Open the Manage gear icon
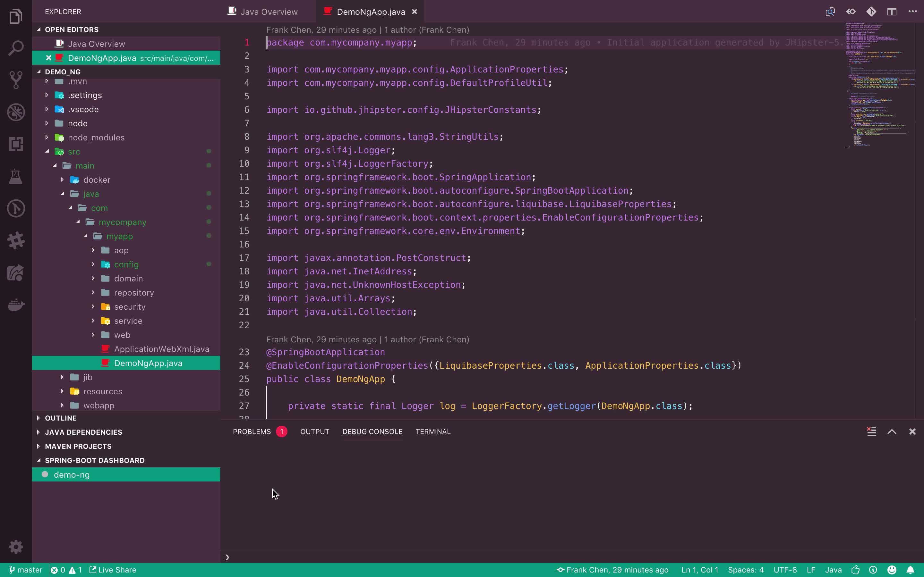 [16, 547]
